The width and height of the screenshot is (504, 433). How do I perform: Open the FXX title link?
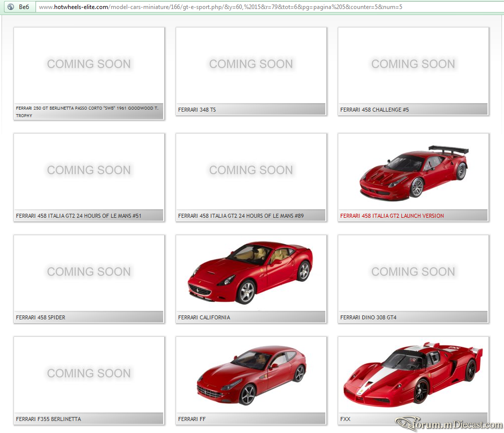(x=345, y=419)
